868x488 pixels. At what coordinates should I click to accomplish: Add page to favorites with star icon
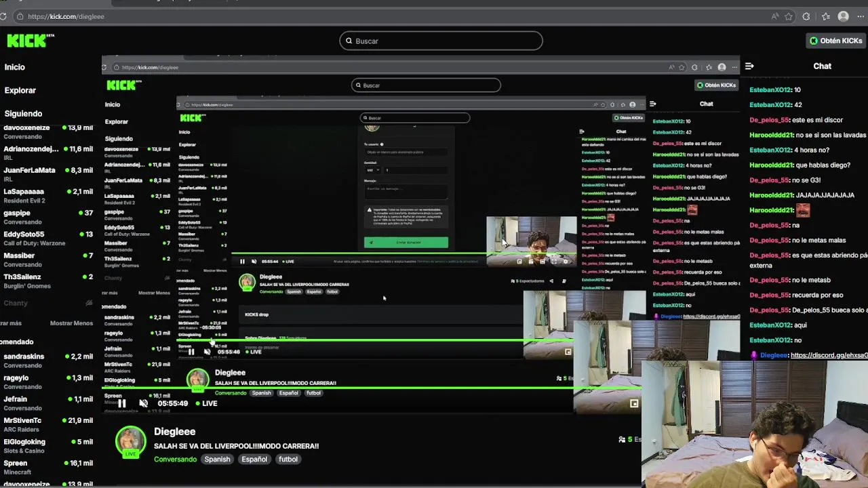(789, 16)
